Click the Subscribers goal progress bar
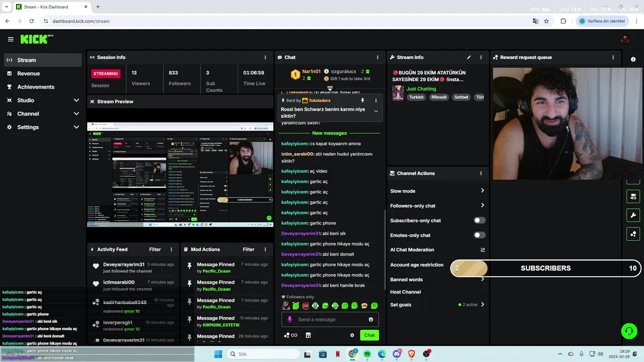The width and height of the screenshot is (644, 362). [x=546, y=268]
